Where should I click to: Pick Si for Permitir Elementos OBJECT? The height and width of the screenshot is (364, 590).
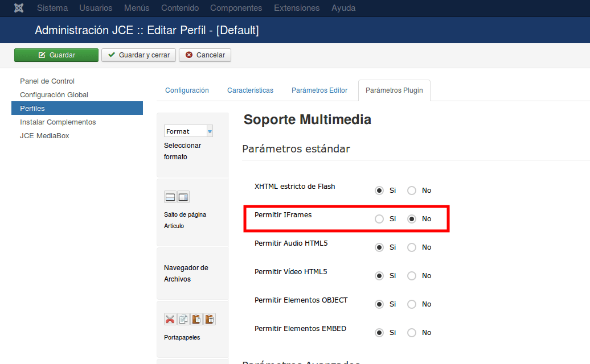coord(379,304)
